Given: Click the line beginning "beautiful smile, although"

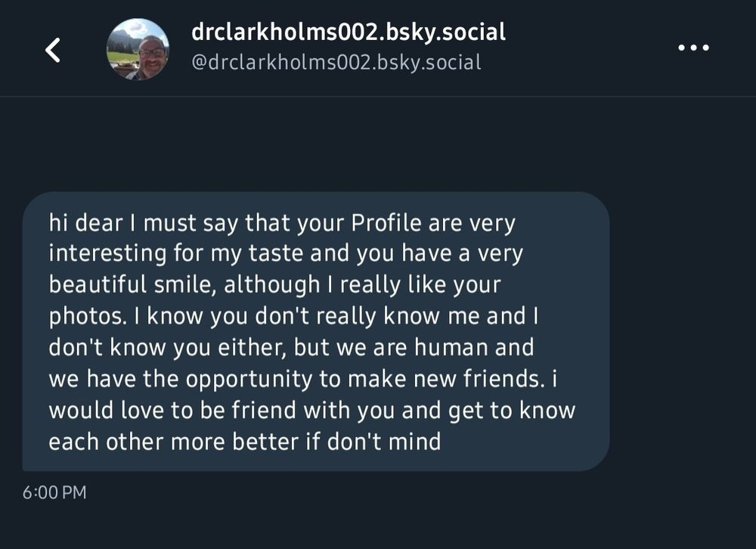Looking at the screenshot, I should [x=274, y=286].
